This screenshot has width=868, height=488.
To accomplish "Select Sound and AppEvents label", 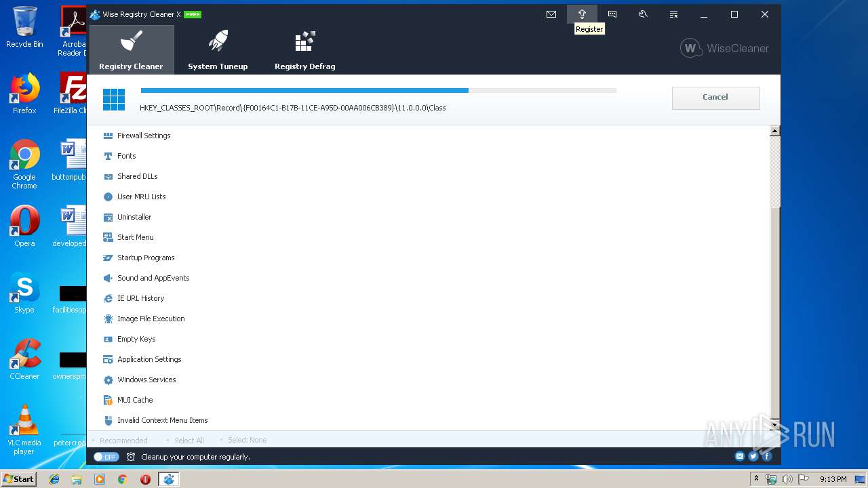I will pos(153,278).
